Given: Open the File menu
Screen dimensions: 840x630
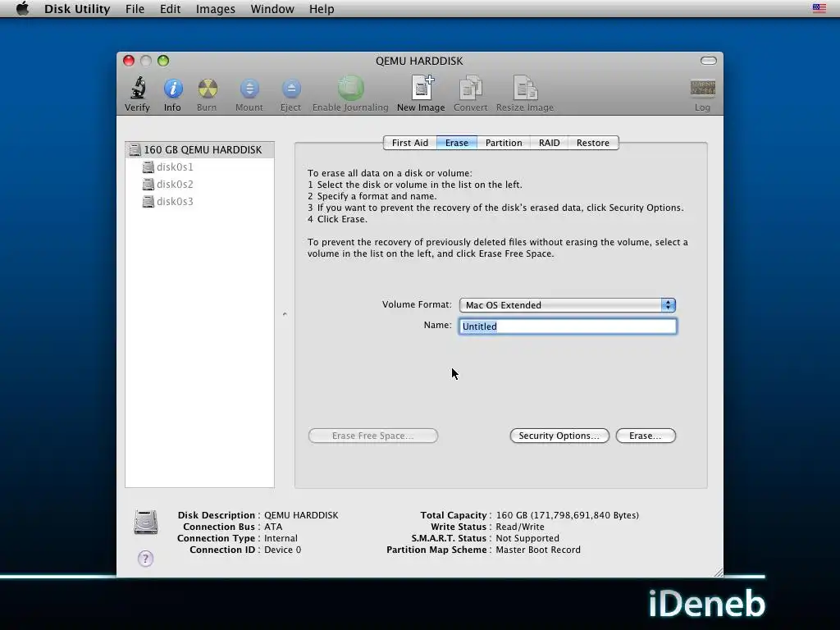Looking at the screenshot, I should [135, 8].
